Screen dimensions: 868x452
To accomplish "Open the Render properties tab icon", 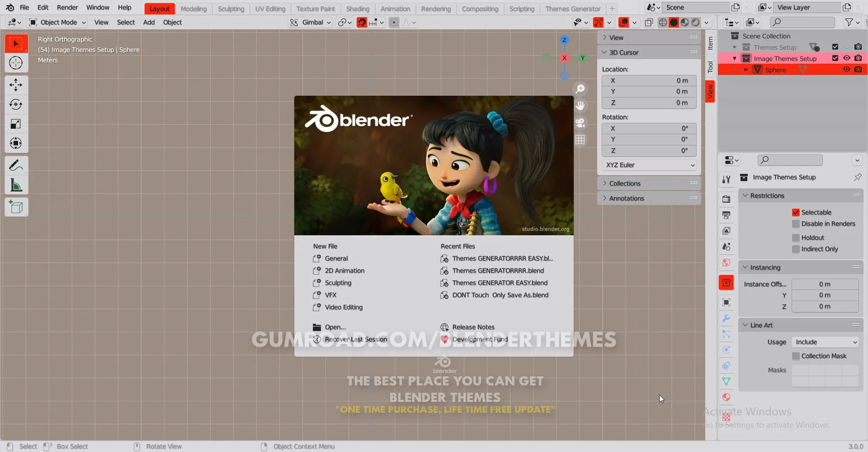I will pyautogui.click(x=726, y=199).
